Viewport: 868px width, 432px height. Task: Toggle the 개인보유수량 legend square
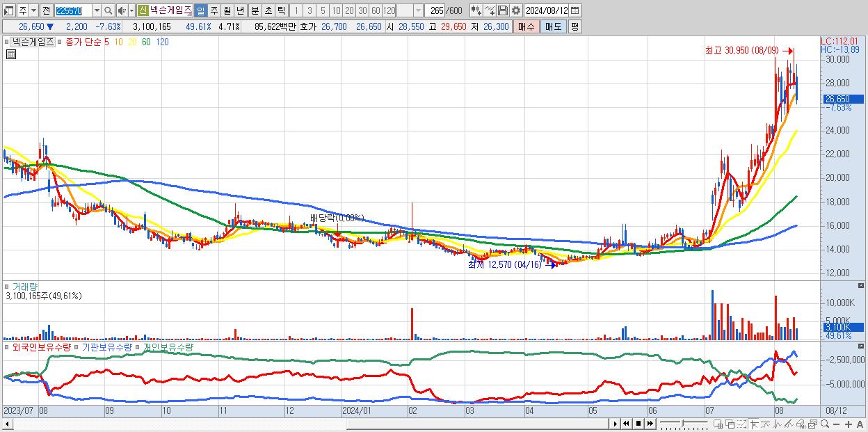point(139,346)
